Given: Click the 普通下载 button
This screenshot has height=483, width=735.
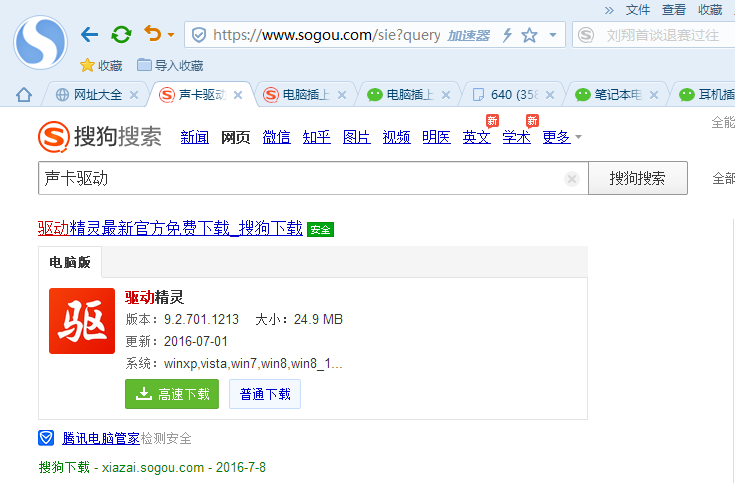Looking at the screenshot, I should (265, 394).
